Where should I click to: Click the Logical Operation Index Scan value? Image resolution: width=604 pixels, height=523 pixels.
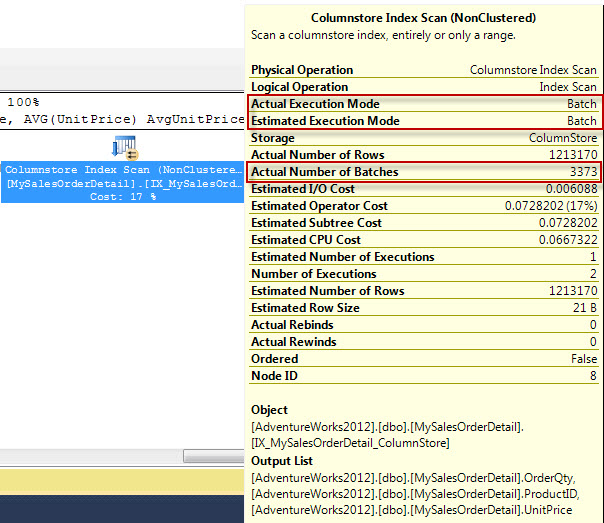[568, 87]
